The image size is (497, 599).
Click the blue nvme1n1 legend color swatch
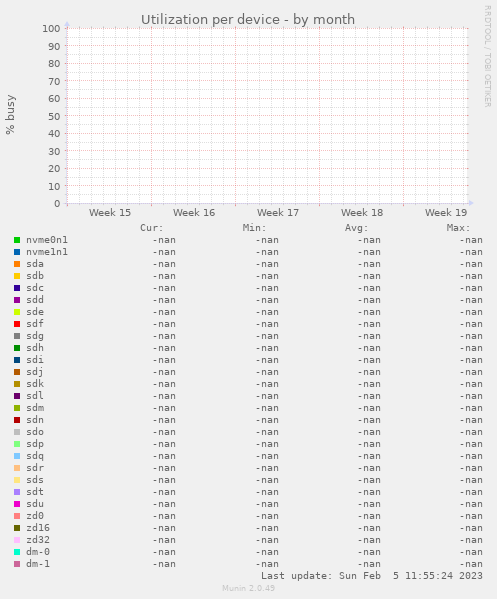pyautogui.click(x=17, y=252)
